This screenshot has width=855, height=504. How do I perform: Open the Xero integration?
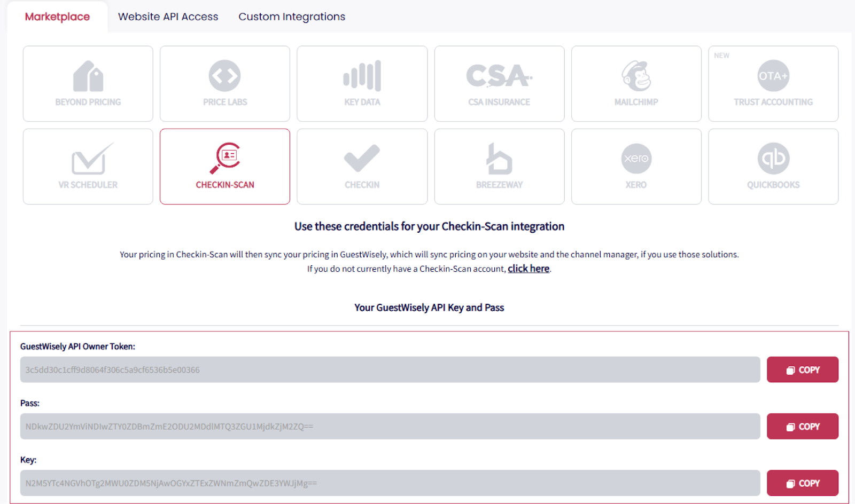636,167
